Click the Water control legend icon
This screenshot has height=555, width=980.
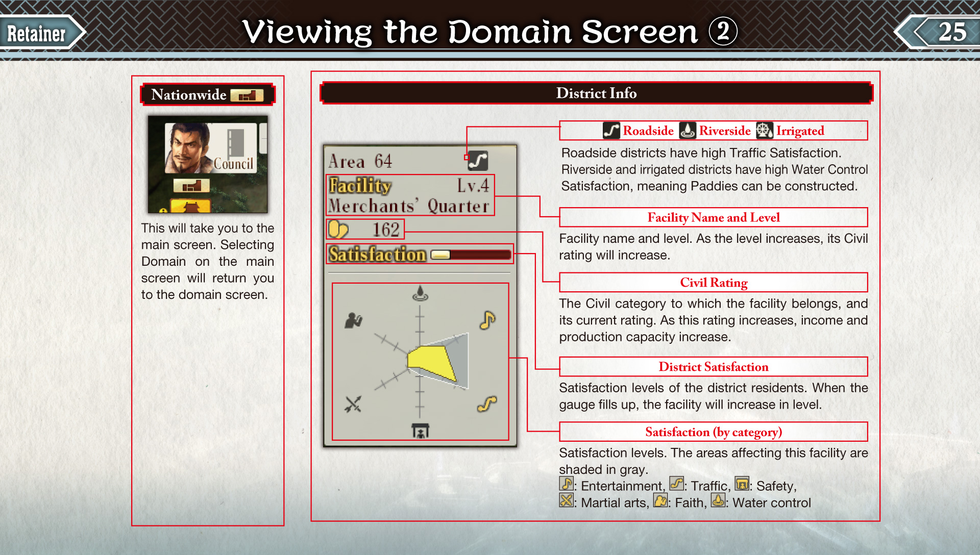[718, 500]
